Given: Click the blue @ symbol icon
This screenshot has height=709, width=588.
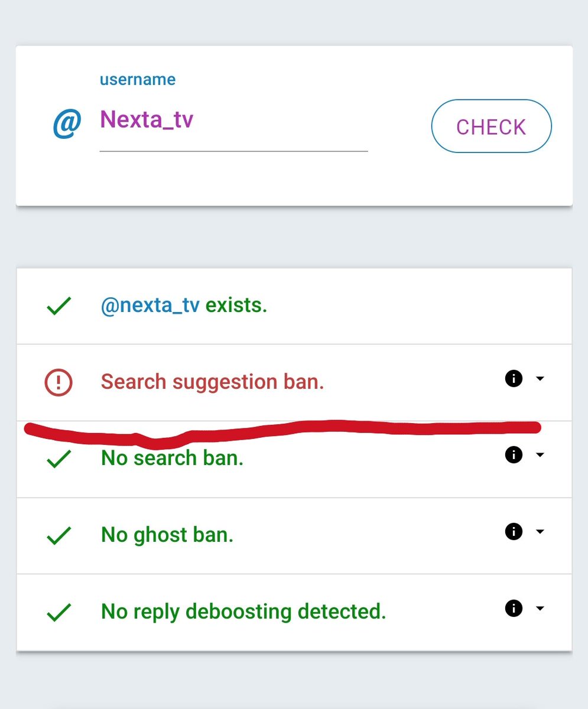Looking at the screenshot, I should pos(67,123).
